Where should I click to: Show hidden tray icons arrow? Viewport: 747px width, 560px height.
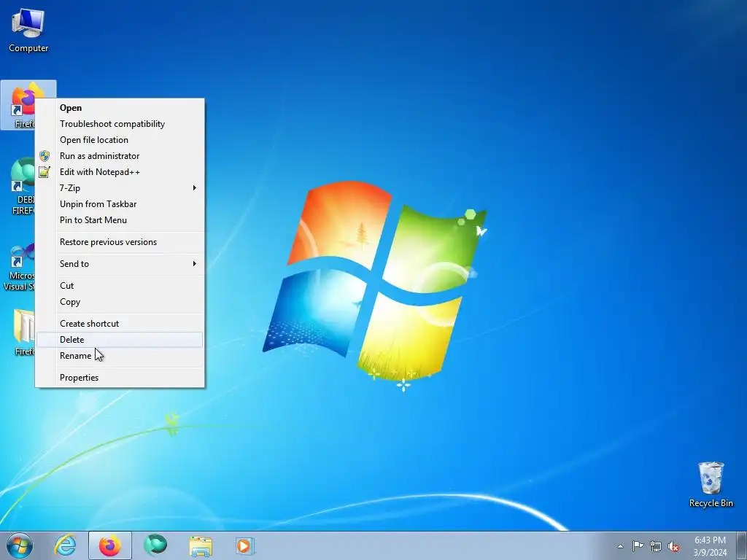[x=620, y=546]
